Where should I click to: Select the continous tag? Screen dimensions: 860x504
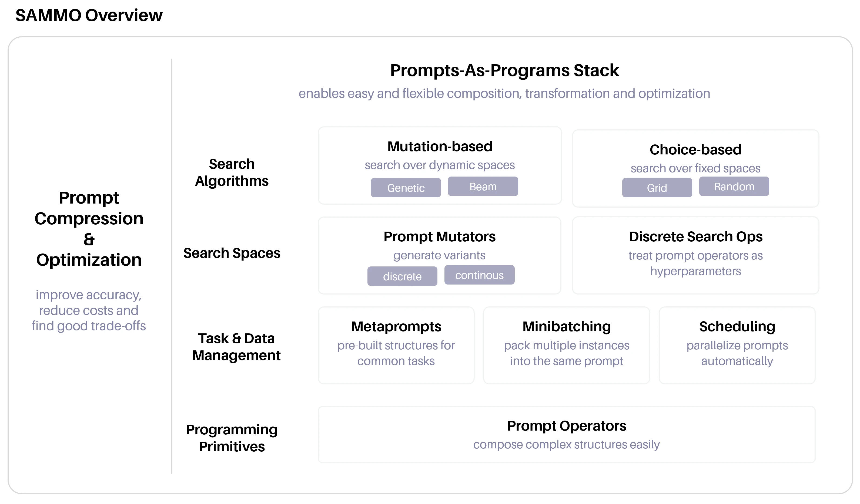(x=480, y=275)
